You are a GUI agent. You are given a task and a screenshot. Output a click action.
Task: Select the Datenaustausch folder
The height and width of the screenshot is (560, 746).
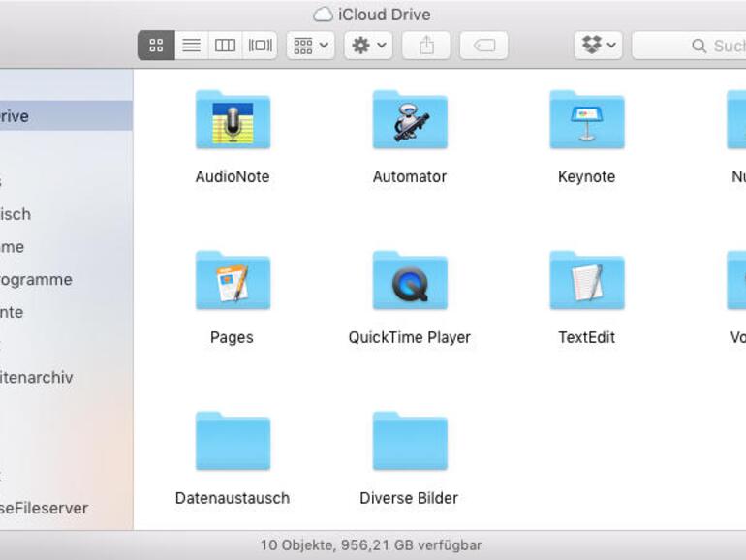(x=233, y=443)
